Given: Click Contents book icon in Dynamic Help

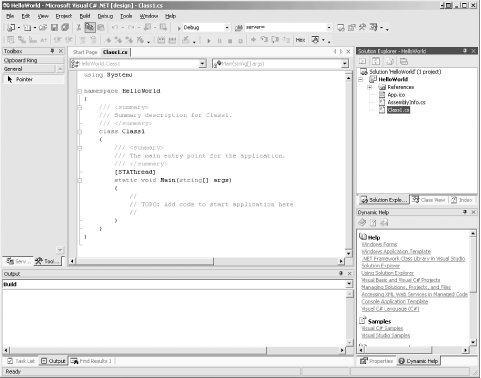Looking at the screenshot, I should pyautogui.click(x=362, y=223).
